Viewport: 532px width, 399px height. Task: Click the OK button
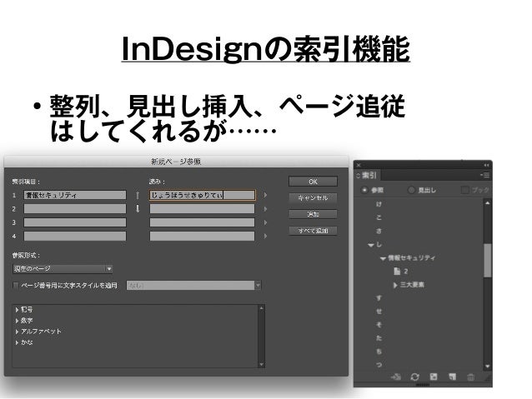[313, 182]
